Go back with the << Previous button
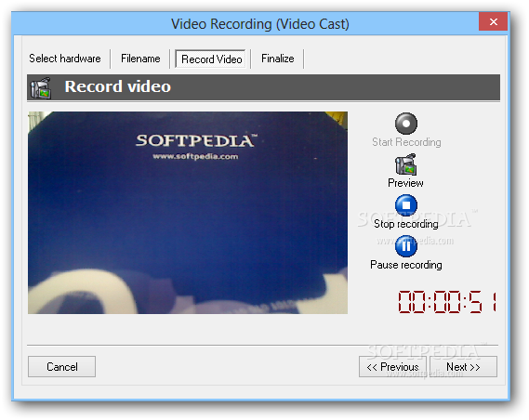 coord(392,367)
